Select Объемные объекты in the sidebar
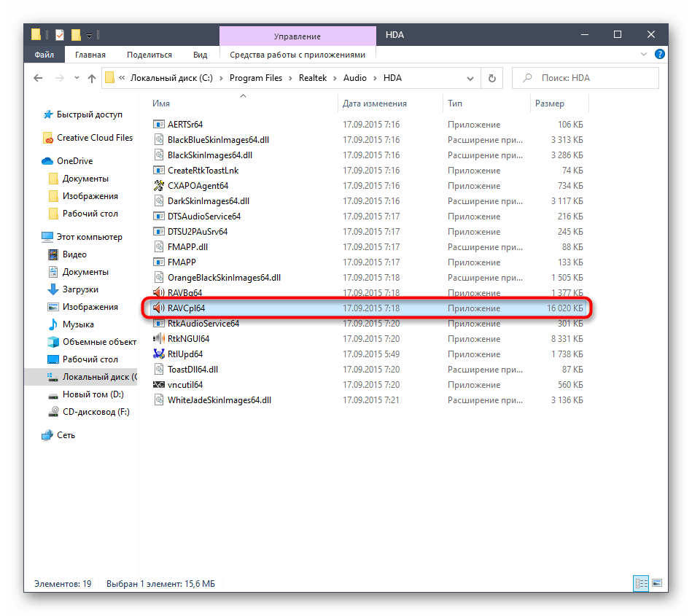Image resolution: width=692 pixels, height=616 pixels. [x=99, y=342]
